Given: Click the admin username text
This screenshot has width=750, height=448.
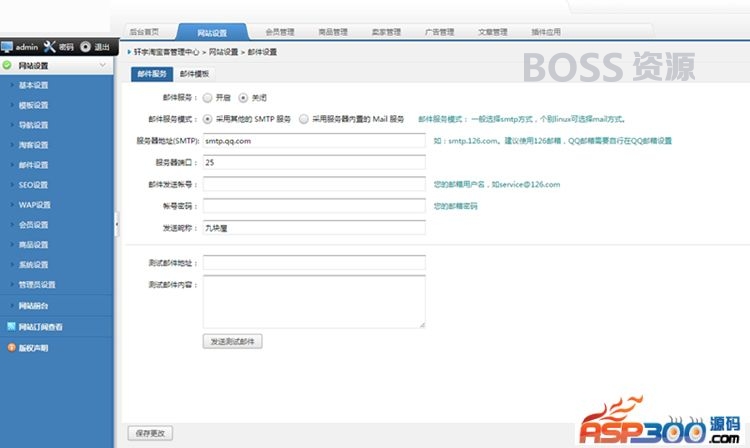Looking at the screenshot, I should 26,47.
